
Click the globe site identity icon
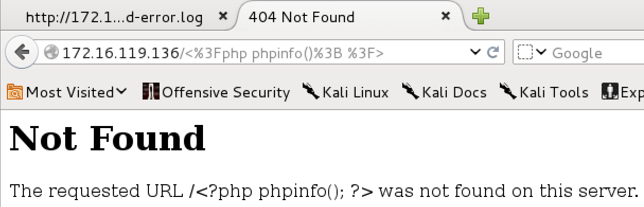tap(52, 52)
